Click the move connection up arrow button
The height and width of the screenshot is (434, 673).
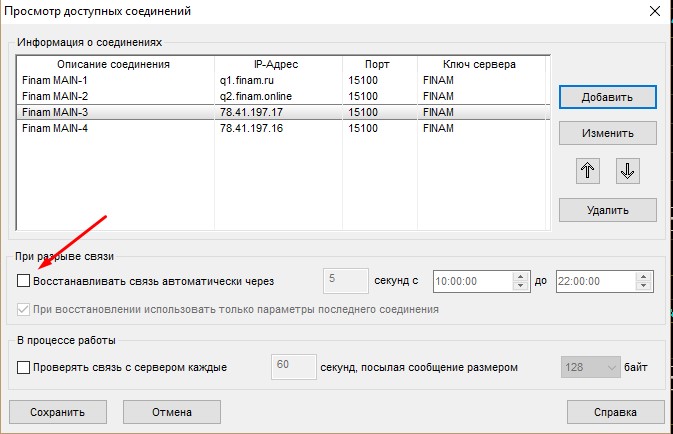click(588, 171)
